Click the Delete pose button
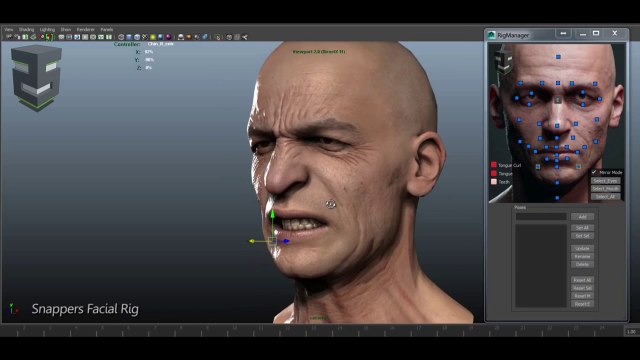Viewport: 640px width, 360px height. pyautogui.click(x=582, y=264)
